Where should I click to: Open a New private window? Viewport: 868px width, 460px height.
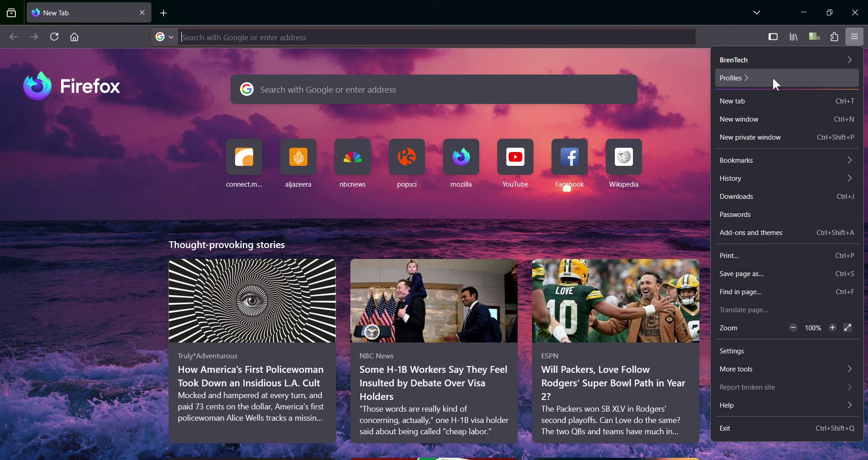point(787,137)
